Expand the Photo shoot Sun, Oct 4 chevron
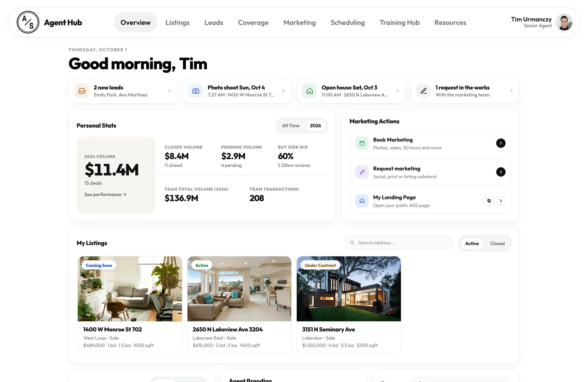588x382 pixels. (x=284, y=91)
